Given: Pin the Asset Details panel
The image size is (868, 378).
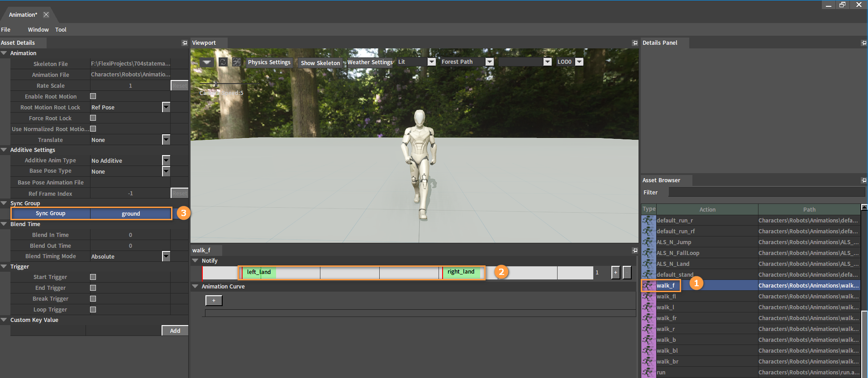Looking at the screenshot, I should coord(185,43).
